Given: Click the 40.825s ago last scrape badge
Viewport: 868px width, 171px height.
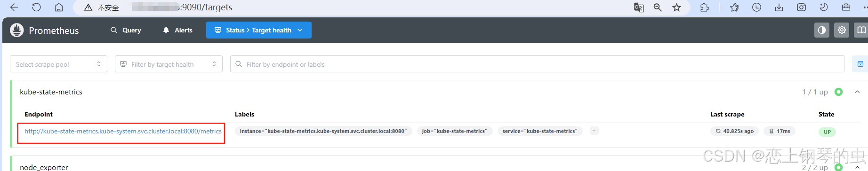Looking at the screenshot, I should click(734, 131).
